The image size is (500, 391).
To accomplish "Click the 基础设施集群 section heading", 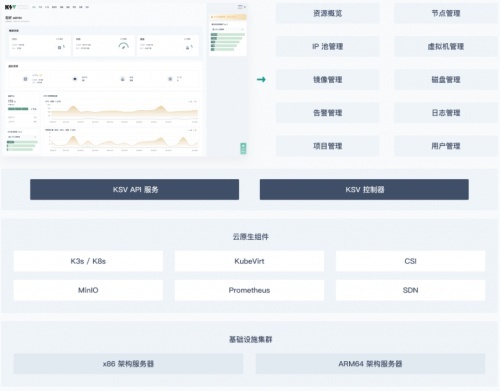I will [250, 339].
